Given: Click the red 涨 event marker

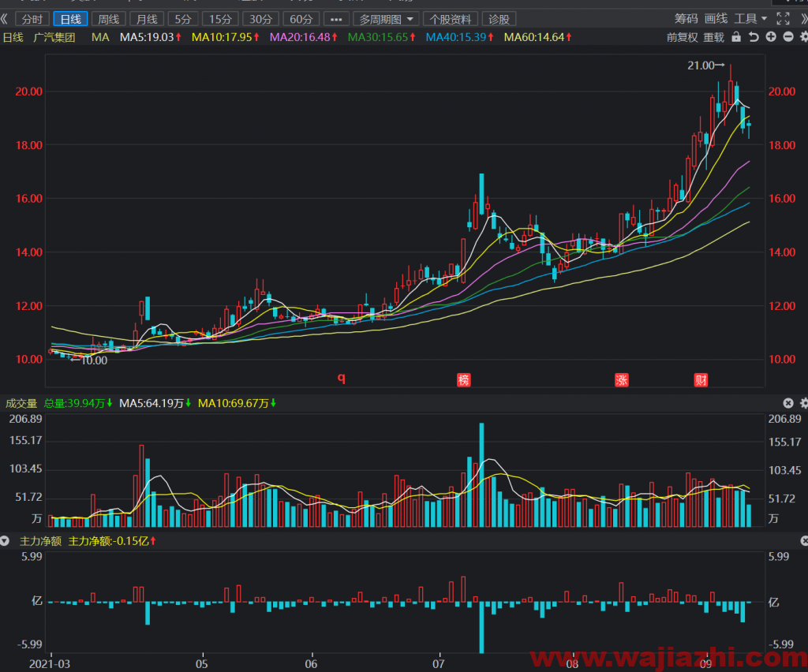Looking at the screenshot, I should point(622,380).
